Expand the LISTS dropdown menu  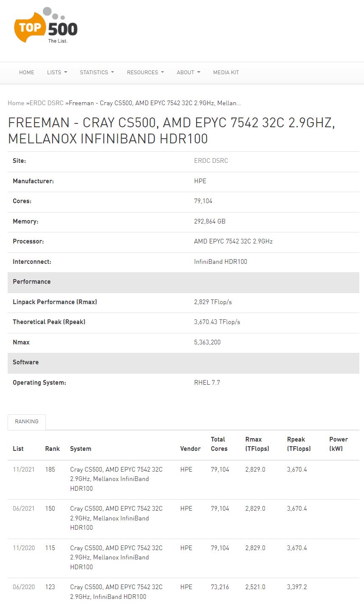(57, 73)
